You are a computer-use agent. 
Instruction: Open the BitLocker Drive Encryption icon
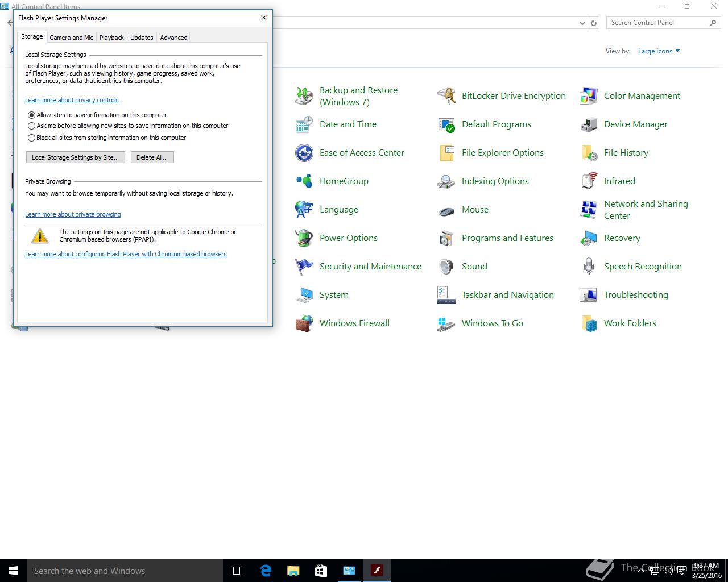[x=446, y=96]
